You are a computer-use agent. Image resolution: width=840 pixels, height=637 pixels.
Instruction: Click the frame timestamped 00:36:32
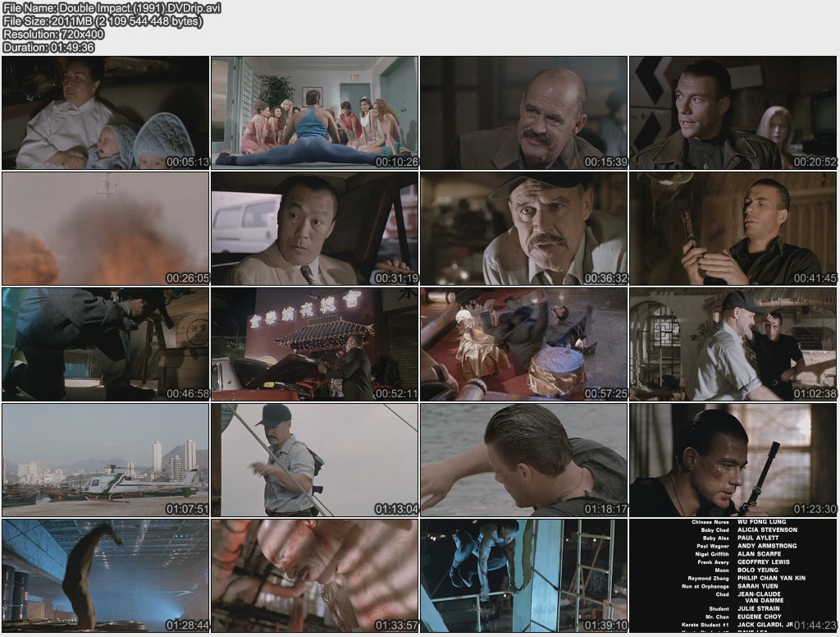[524, 229]
